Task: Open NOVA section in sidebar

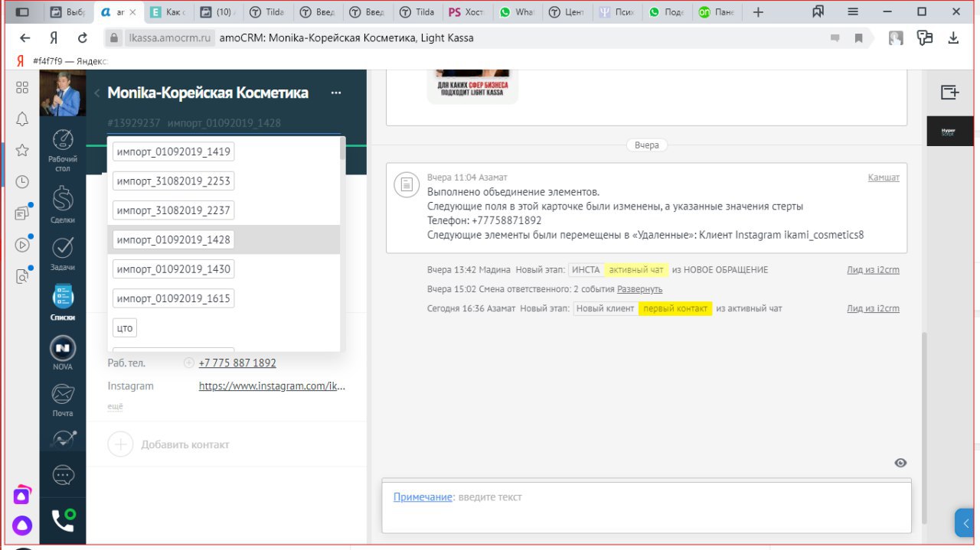Action: click(x=62, y=353)
